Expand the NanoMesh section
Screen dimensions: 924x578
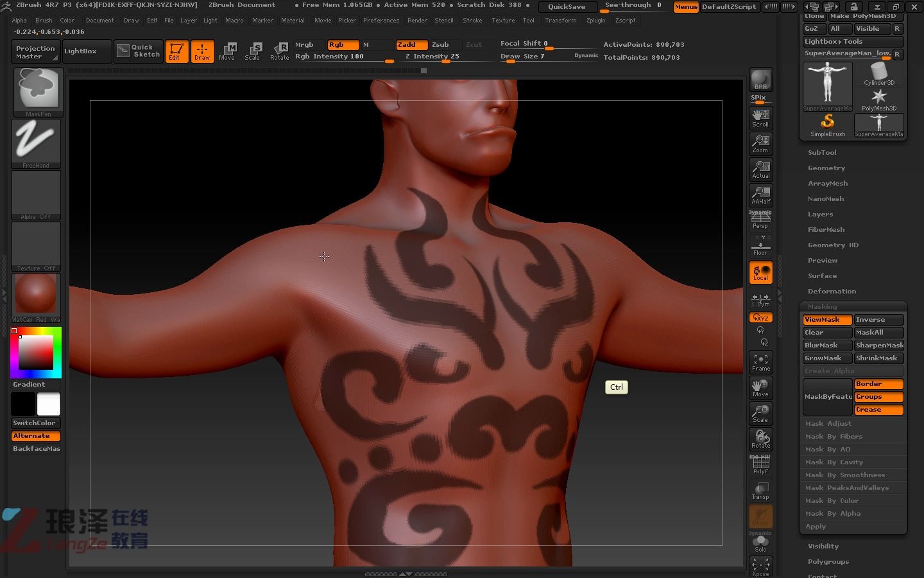tap(826, 199)
